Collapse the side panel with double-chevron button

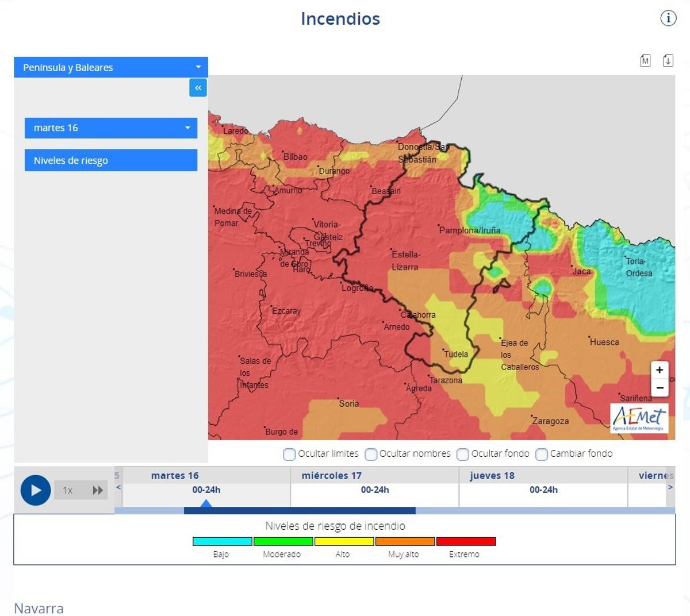point(198,88)
